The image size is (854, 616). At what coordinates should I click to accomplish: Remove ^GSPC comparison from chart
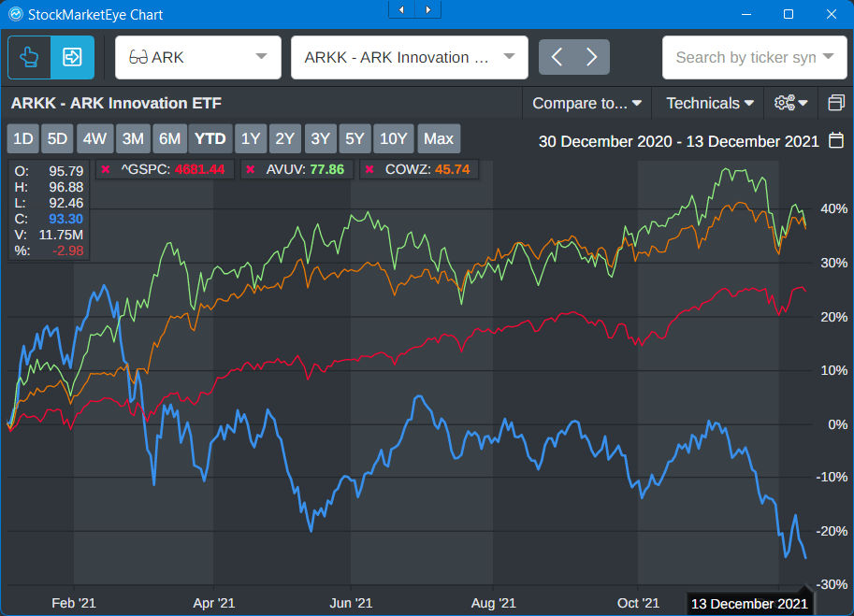click(107, 169)
